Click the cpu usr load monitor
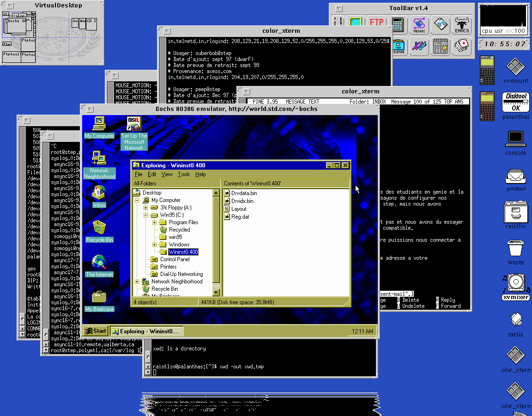Viewport: 532px width, 416px height. tap(503, 20)
